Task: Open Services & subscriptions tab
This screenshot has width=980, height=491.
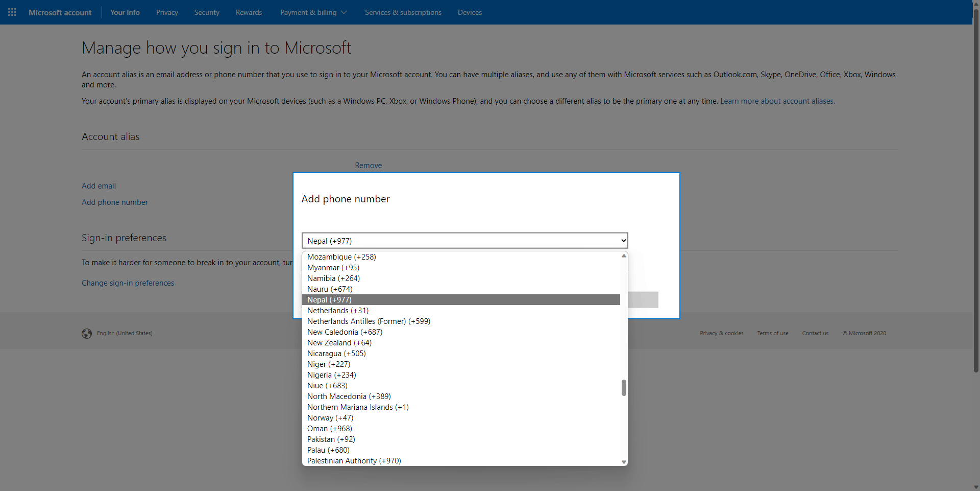Action: coord(403,12)
